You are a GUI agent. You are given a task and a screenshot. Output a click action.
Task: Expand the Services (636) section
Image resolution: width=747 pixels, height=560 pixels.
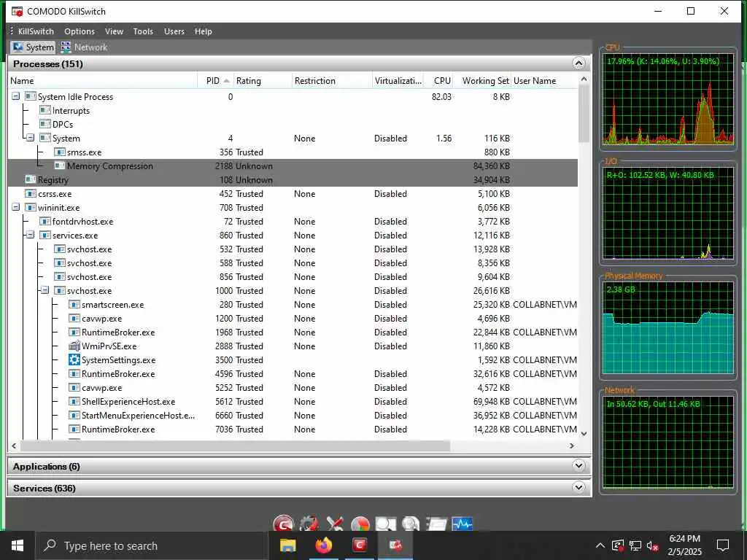tap(578, 487)
